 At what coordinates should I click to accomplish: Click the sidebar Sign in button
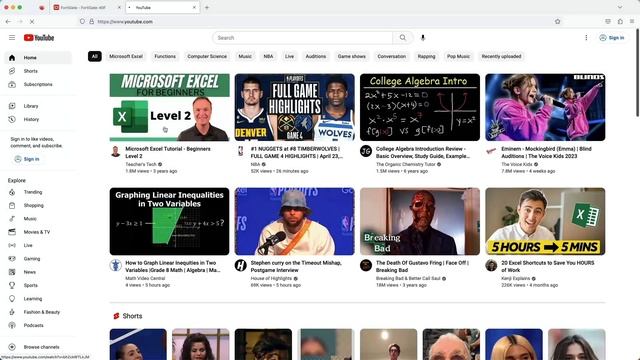pyautogui.click(x=27, y=159)
